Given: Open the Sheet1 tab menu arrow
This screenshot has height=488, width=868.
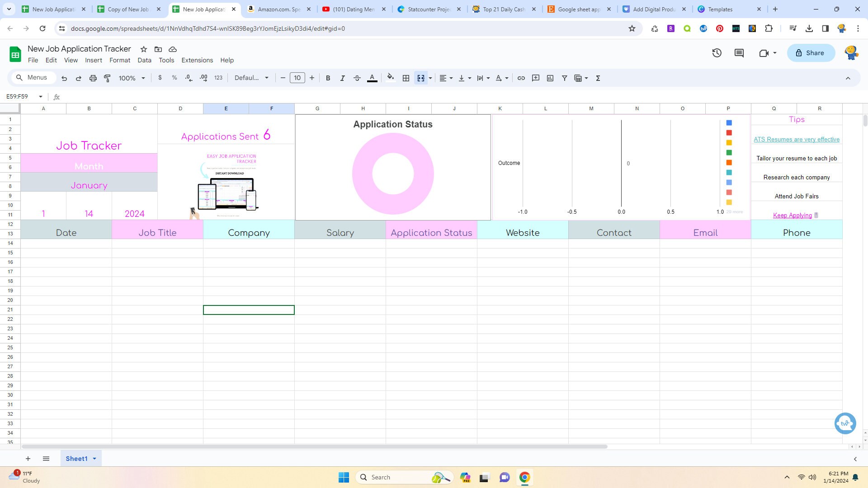Looking at the screenshot, I should coord(94,458).
